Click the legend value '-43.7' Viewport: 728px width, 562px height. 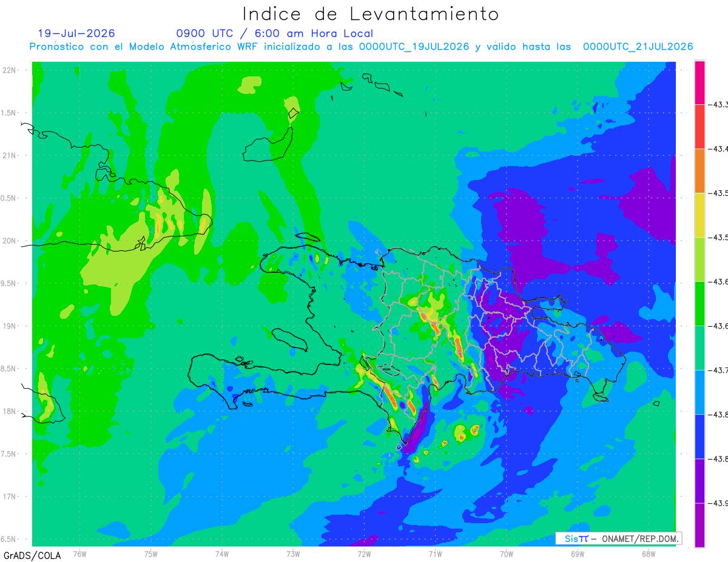719,370
